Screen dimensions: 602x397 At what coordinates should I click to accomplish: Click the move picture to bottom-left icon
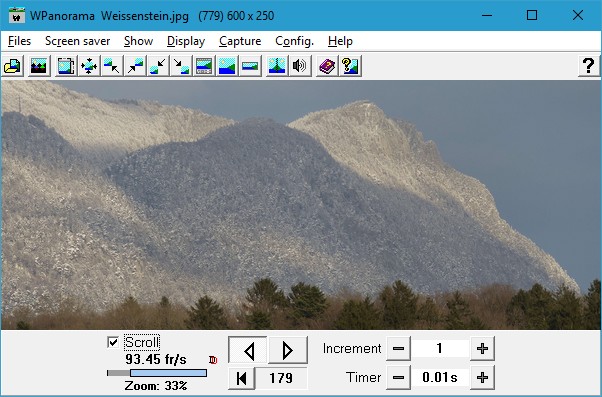coord(158,66)
